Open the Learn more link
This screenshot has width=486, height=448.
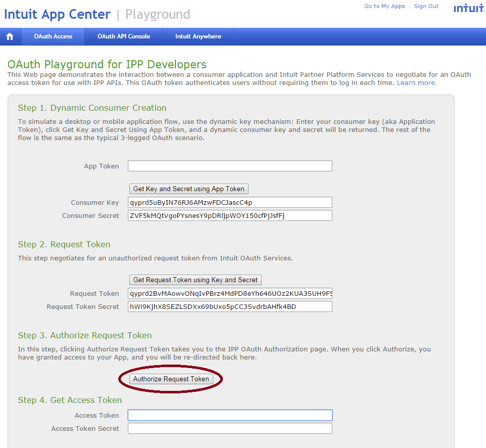coord(417,83)
